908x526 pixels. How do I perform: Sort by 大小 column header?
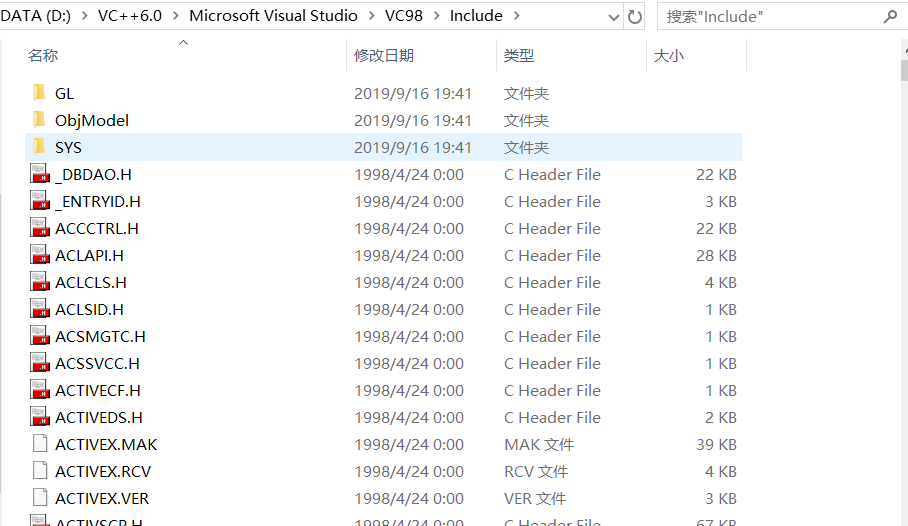tap(669, 56)
